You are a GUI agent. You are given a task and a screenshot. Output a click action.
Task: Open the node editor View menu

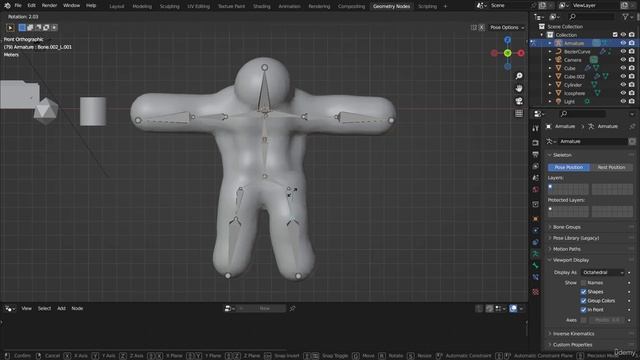coord(27,309)
